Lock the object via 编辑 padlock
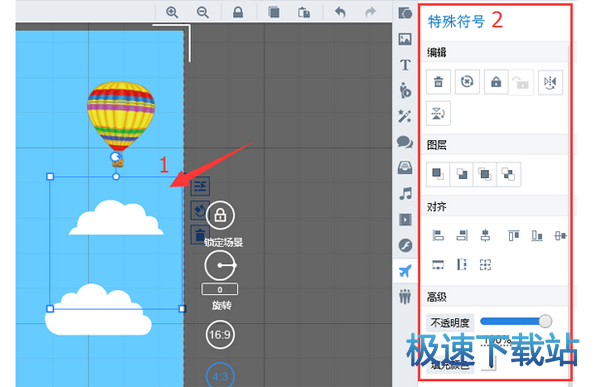Image resolution: width=600 pixels, height=387 pixels. point(496,82)
